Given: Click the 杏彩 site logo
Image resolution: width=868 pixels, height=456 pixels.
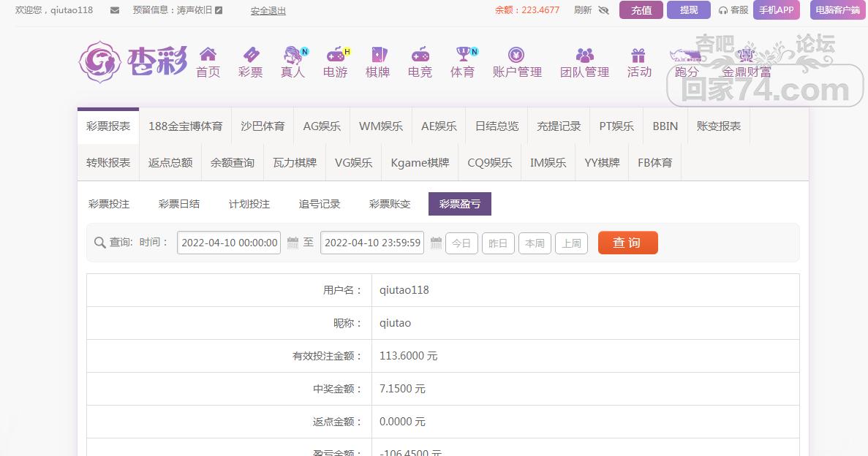Looking at the screenshot, I should coord(133,61).
